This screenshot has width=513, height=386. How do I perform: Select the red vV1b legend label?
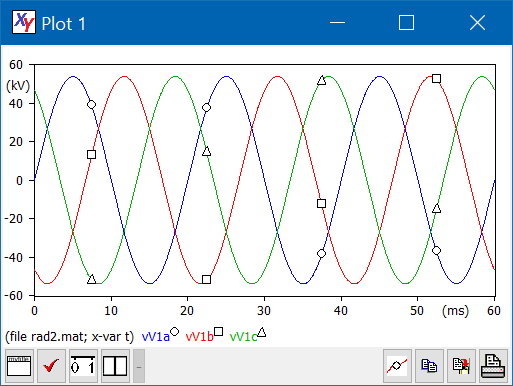199,337
